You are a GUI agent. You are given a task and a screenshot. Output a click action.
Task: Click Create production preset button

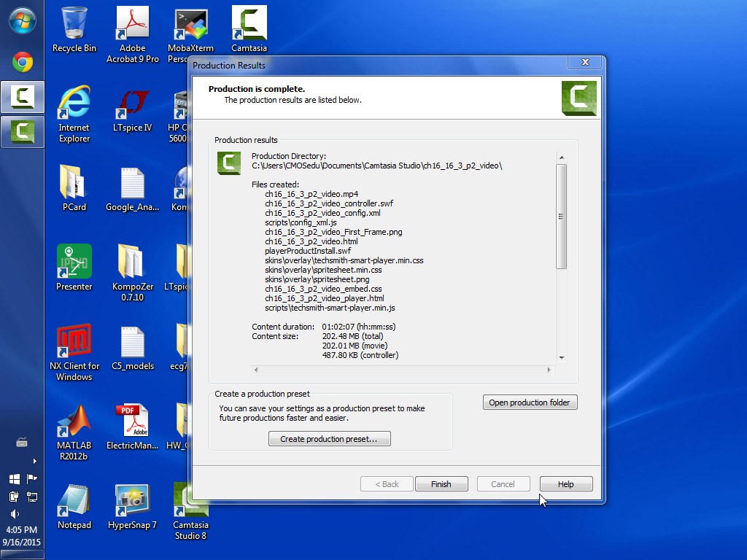click(x=329, y=439)
